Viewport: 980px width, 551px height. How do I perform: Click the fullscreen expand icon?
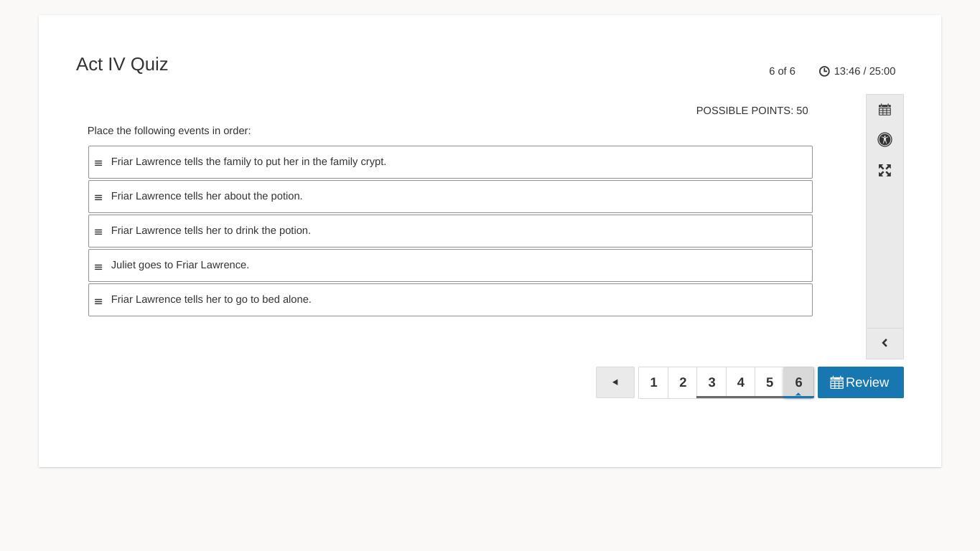tap(885, 170)
